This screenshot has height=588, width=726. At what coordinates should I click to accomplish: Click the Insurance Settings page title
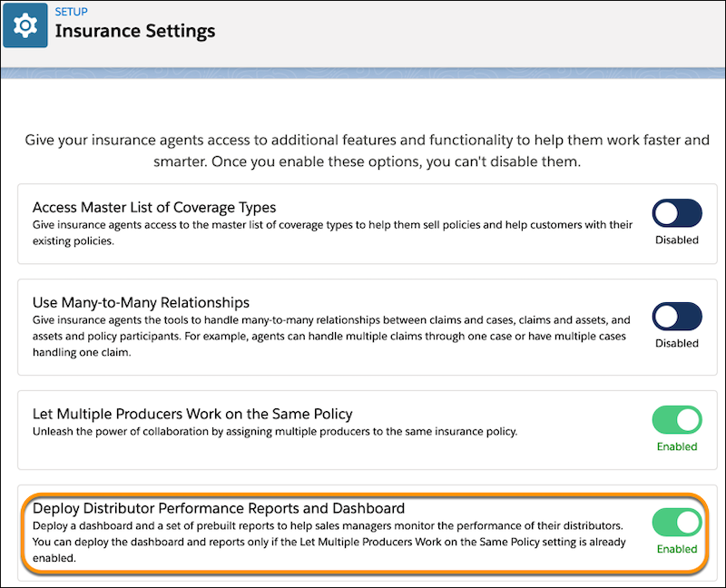[x=135, y=31]
